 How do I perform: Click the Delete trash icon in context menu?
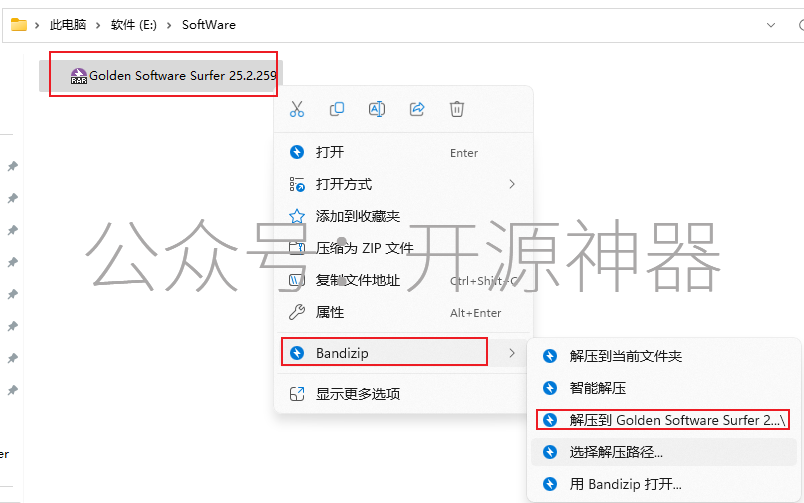(457, 109)
